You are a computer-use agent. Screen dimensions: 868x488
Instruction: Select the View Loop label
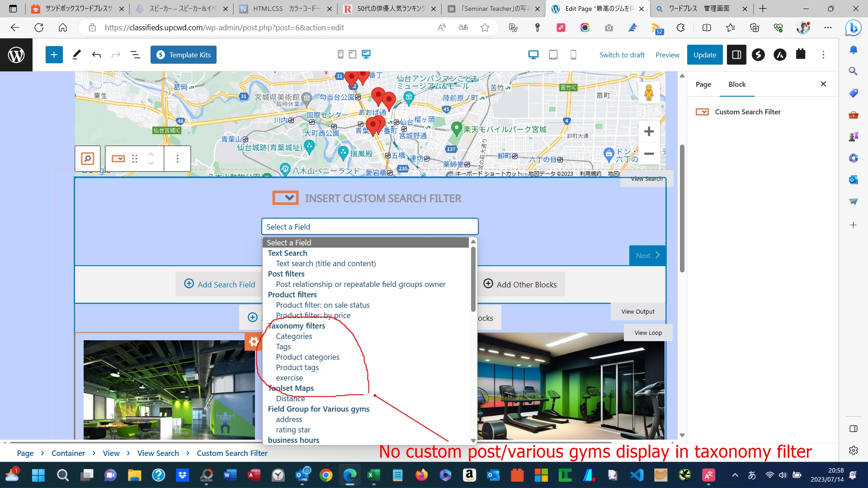pos(648,333)
